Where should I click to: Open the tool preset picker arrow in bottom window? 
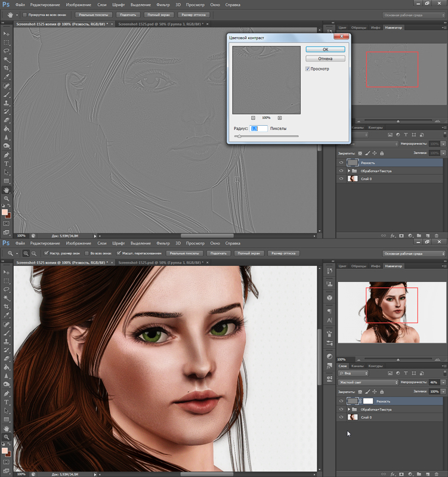(17, 253)
